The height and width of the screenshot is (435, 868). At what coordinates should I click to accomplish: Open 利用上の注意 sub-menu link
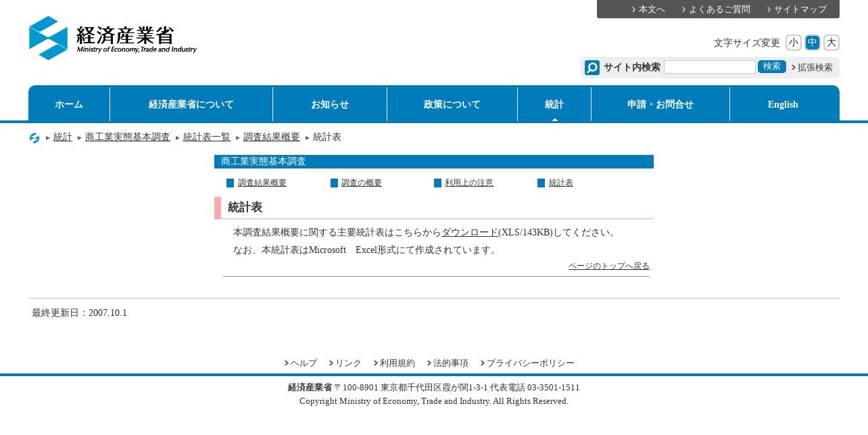pyautogui.click(x=469, y=183)
